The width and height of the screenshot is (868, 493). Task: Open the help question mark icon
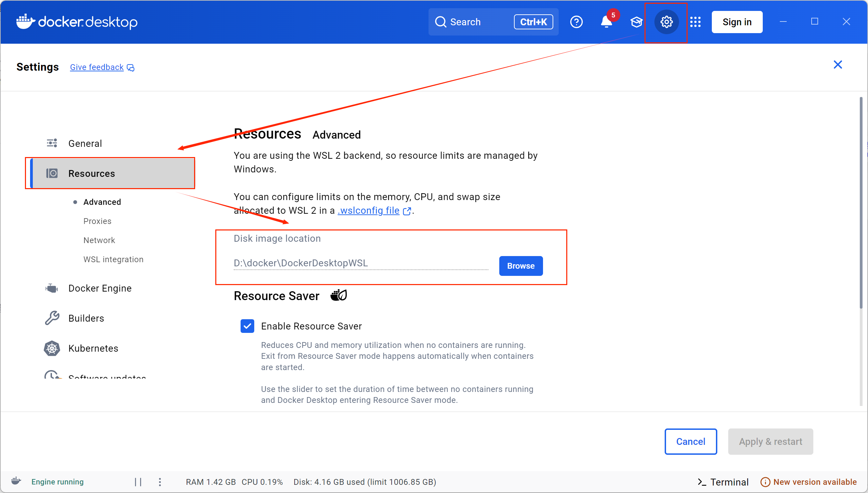576,22
